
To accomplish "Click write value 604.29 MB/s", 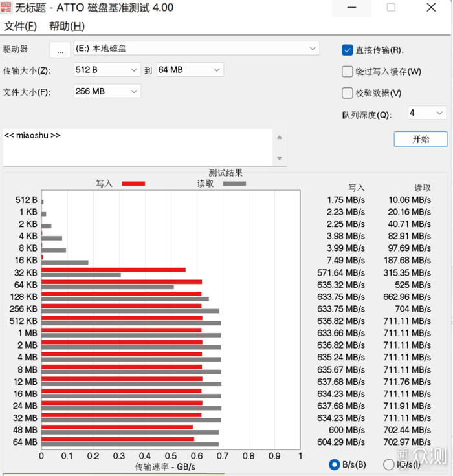I will (341, 442).
